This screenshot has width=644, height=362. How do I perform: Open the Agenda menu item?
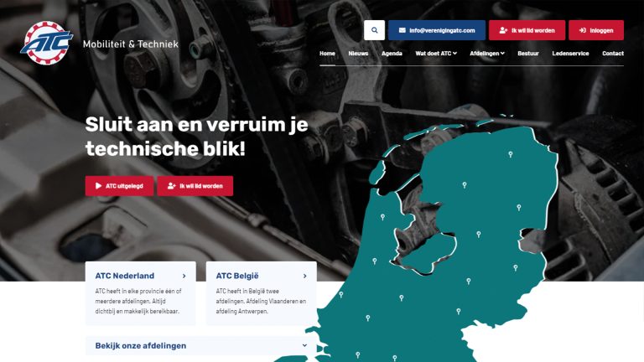click(392, 54)
